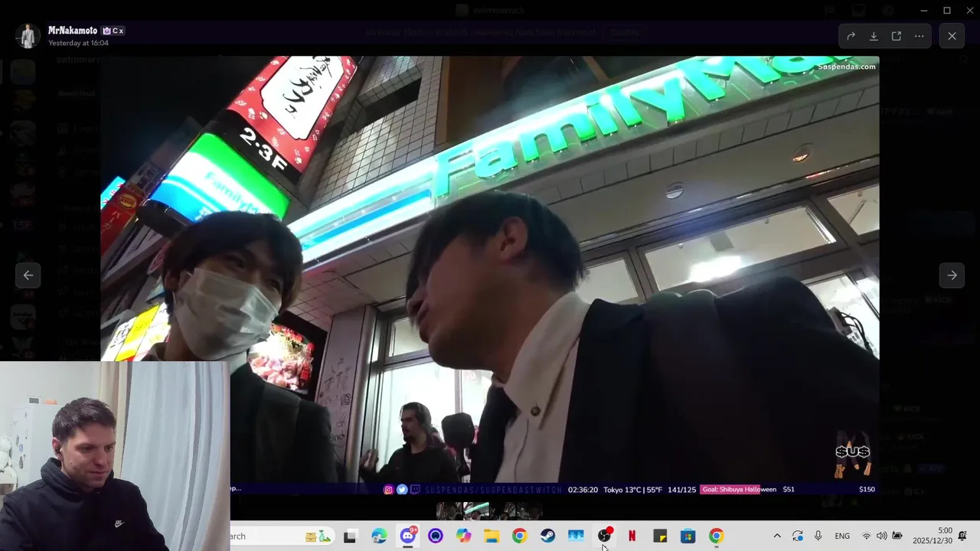Forward the image using the arrow icon
Image resolution: width=980 pixels, height=551 pixels.
point(851,36)
